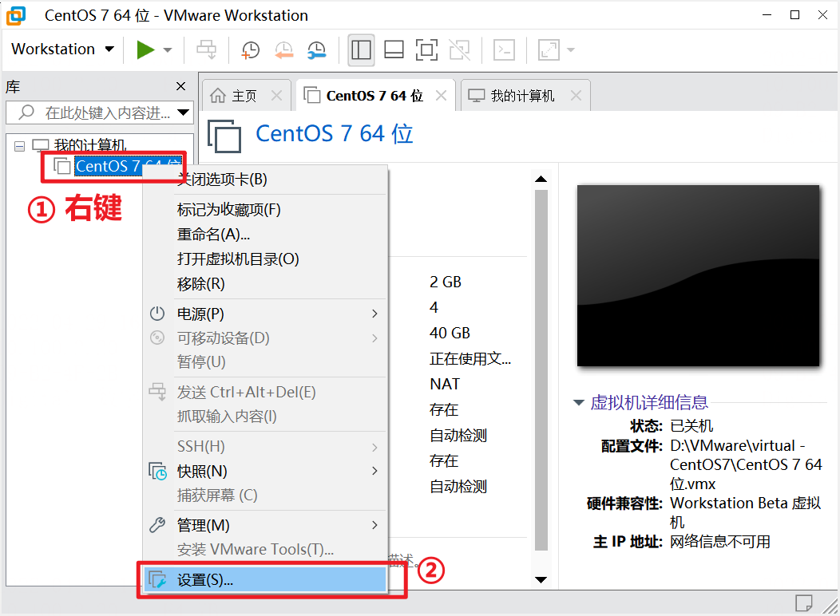Choose 关闭选项卡(B) from the context menu
This screenshot has width=840, height=616.
tap(264, 180)
